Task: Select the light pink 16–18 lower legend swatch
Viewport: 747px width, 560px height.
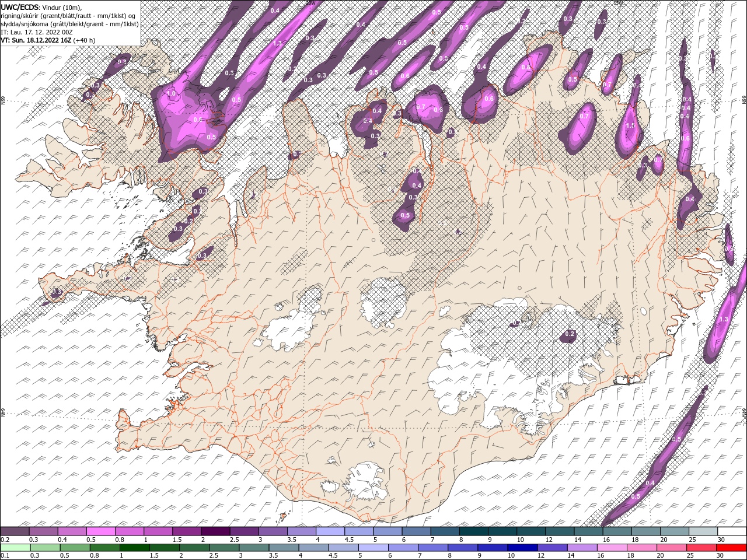Action: click(x=612, y=548)
